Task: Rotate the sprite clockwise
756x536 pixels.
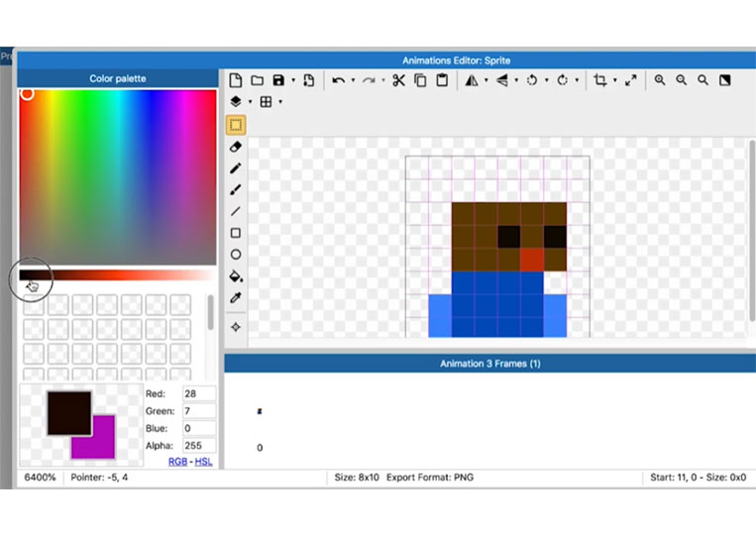Action: [x=562, y=80]
